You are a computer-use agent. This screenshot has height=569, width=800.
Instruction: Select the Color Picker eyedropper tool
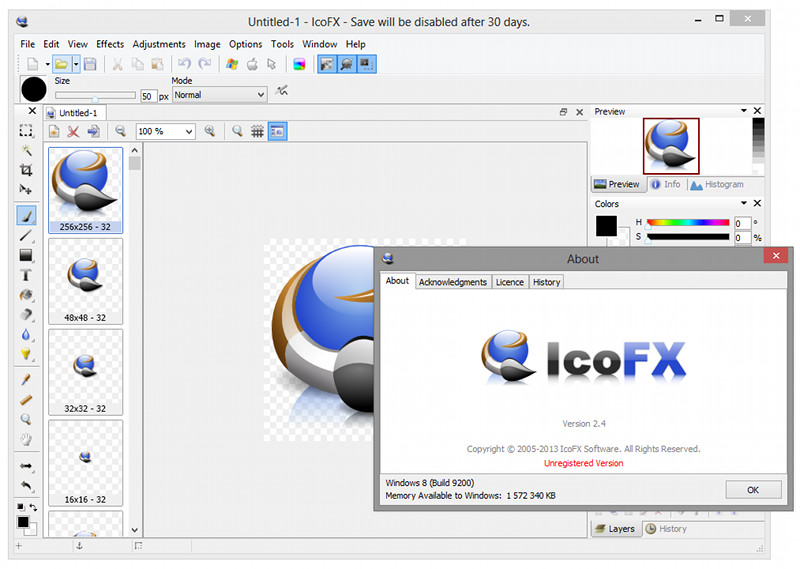coord(26,380)
